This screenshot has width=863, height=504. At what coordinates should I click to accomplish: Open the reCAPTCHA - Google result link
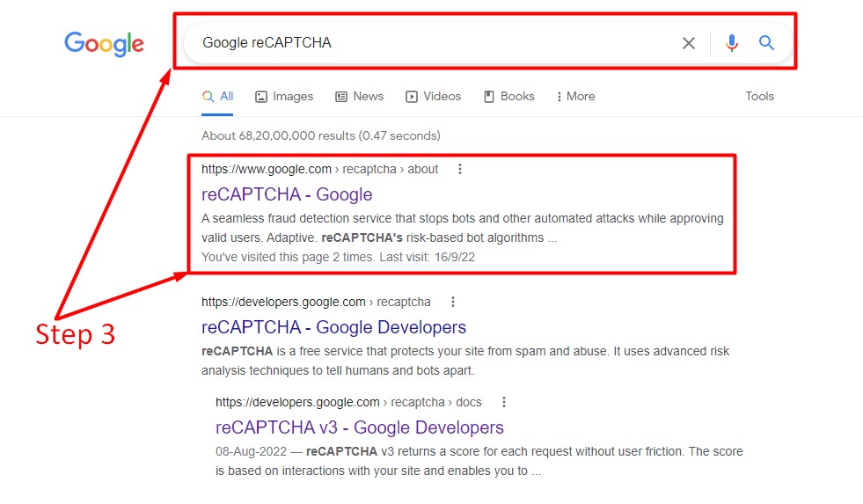coord(287,194)
